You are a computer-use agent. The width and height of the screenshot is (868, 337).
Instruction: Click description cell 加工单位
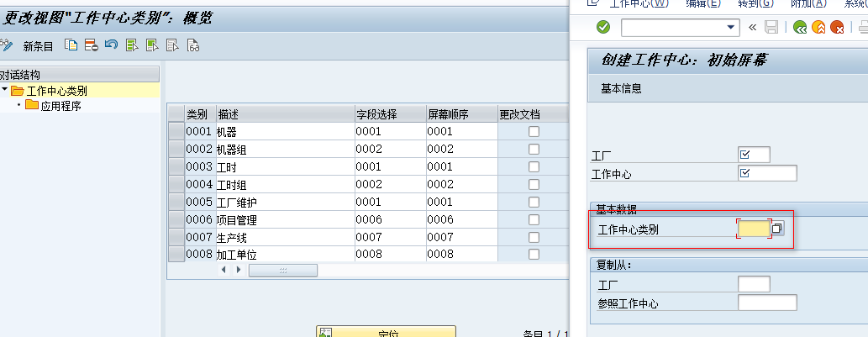[285, 255]
